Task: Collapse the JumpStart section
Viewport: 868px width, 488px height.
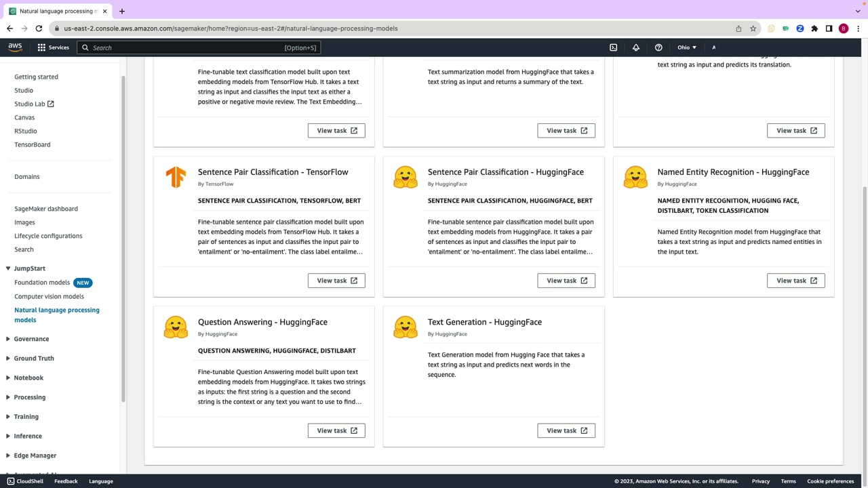Action: (8, 268)
